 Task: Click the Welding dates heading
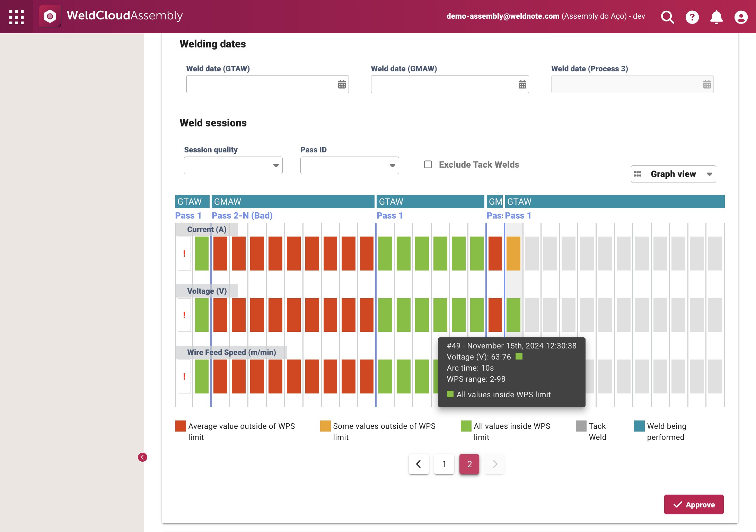(212, 44)
